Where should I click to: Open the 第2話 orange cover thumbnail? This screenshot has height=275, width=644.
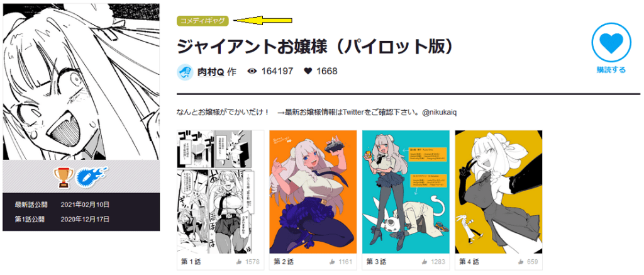pos(313,192)
